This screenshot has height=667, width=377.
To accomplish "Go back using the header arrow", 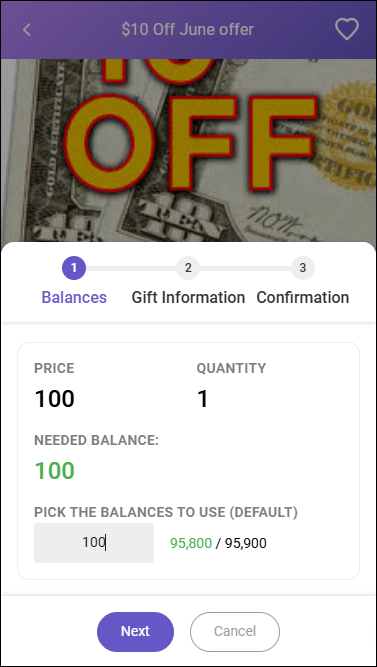I will pos(27,30).
